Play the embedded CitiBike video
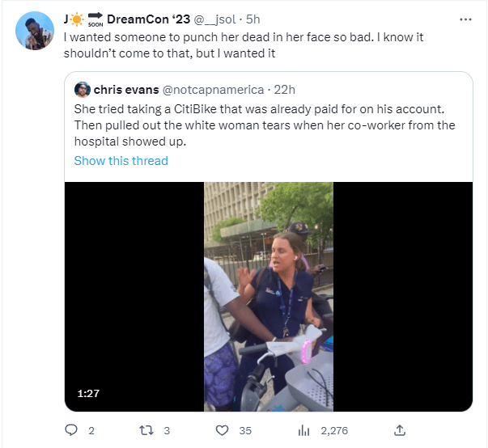 (269, 297)
